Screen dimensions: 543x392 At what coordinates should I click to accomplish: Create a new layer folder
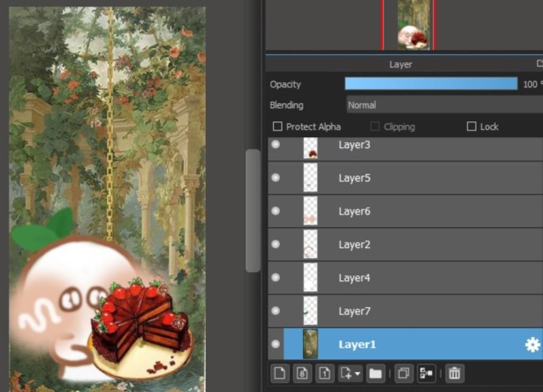pos(375,373)
